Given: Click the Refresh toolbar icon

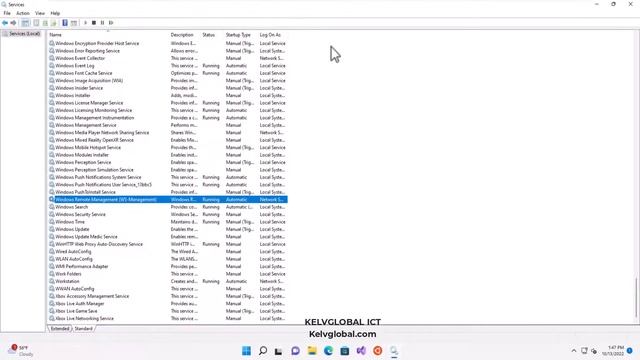Looking at the screenshot, I should 45,23.
